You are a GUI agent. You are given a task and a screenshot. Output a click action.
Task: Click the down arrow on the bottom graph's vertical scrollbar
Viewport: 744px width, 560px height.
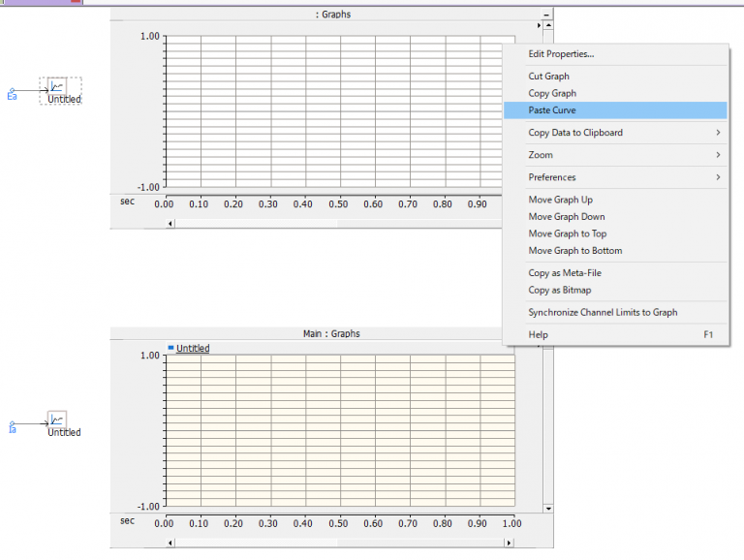547,508
